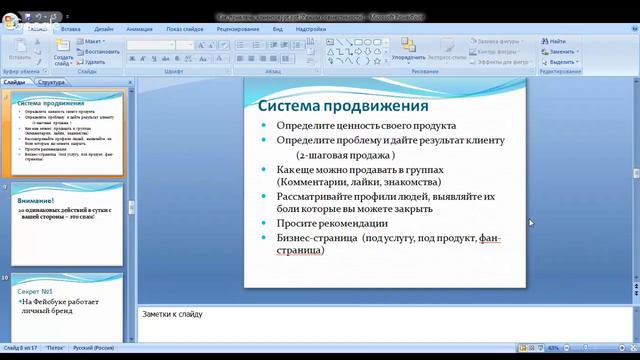Screen dimensions: 640x360
Task: Open the Change Case Aa dropdown
Action: click(203, 59)
